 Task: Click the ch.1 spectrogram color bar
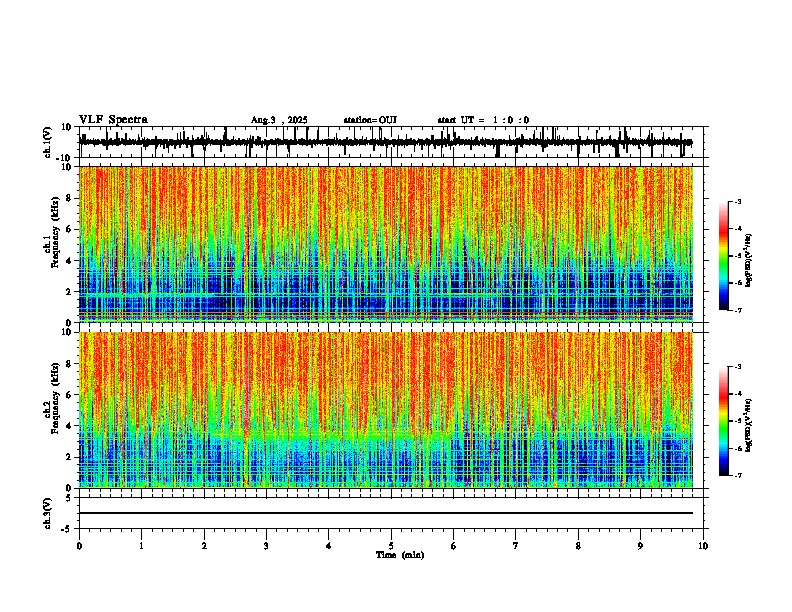click(x=723, y=256)
